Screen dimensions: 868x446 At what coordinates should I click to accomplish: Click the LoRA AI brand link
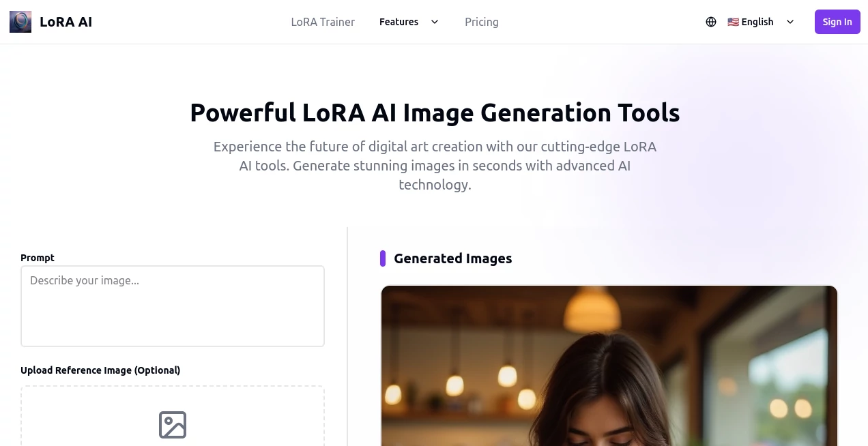(66, 21)
